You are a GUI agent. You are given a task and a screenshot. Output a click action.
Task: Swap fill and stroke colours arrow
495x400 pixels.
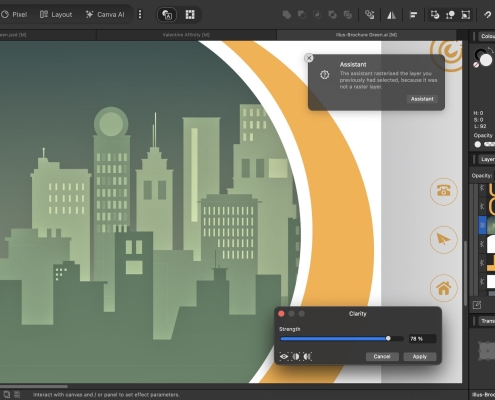coord(490,50)
